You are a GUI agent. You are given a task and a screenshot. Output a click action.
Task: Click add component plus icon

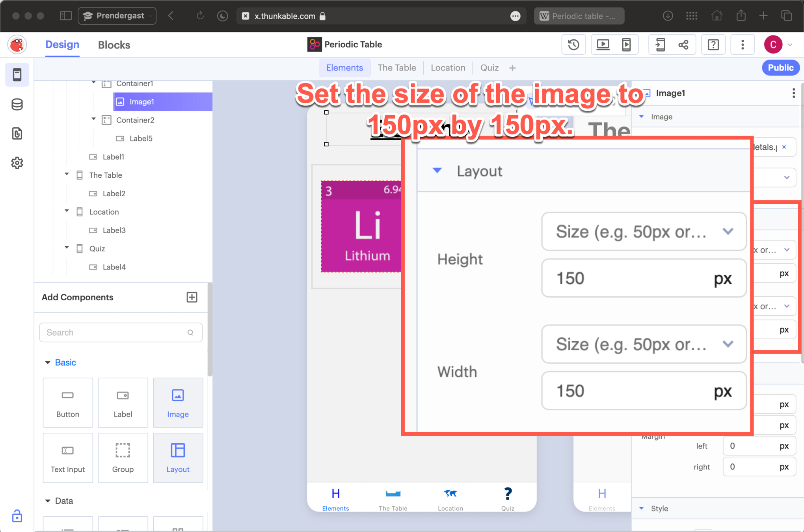point(192,297)
